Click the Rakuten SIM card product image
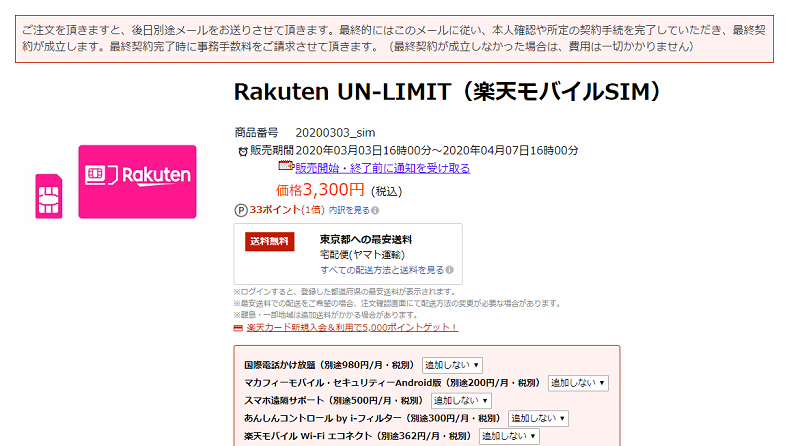The height and width of the screenshot is (446, 800). [137, 182]
